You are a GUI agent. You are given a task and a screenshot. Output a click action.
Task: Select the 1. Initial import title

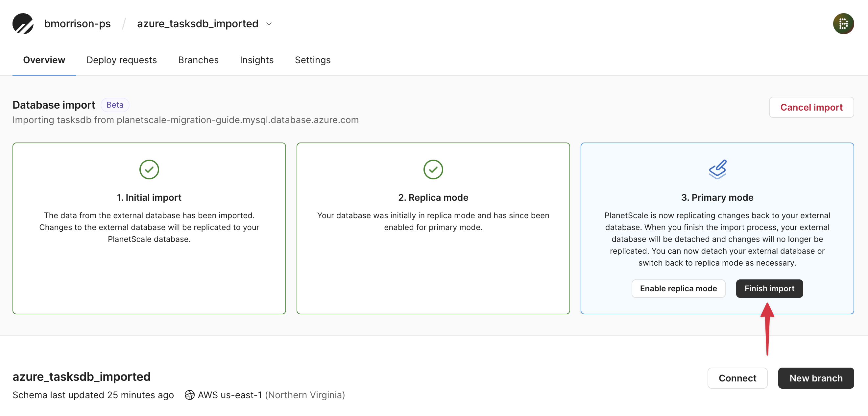149,197
